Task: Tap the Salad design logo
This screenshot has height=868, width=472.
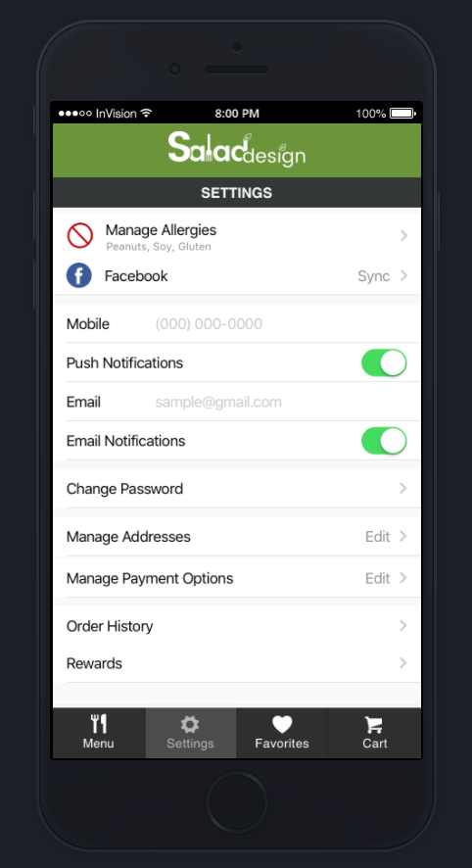Action: click(x=237, y=150)
